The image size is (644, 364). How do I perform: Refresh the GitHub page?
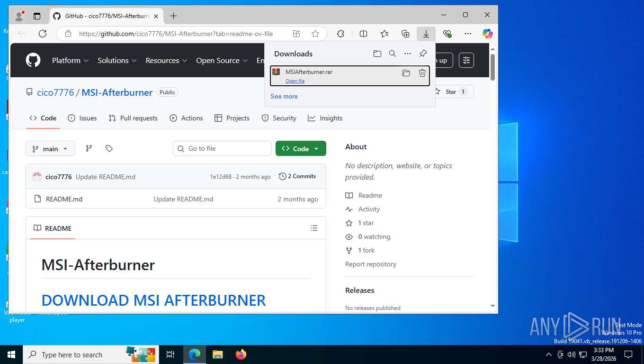point(43,34)
